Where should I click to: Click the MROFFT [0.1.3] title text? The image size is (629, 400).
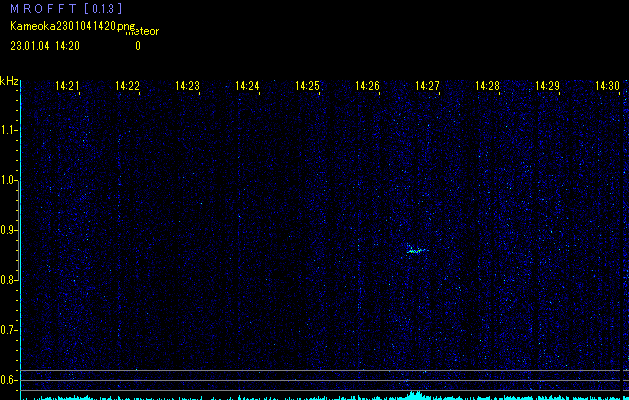tap(66, 8)
